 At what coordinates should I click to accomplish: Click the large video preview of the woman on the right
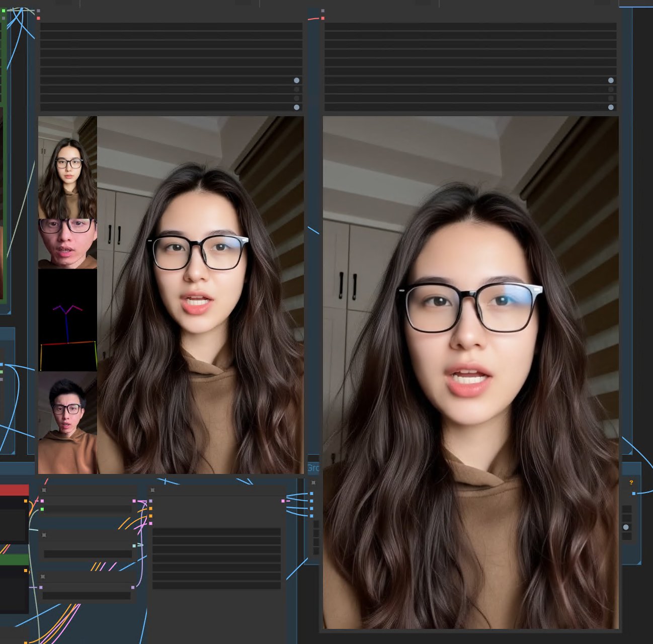470,372
